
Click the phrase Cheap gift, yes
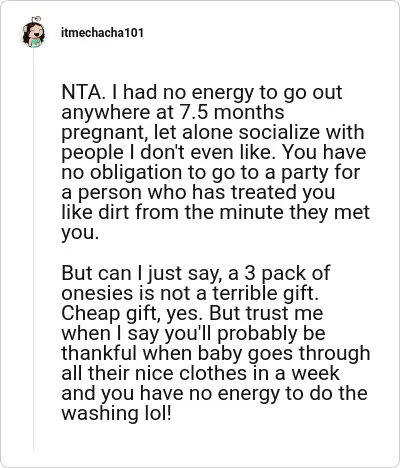coord(132,313)
